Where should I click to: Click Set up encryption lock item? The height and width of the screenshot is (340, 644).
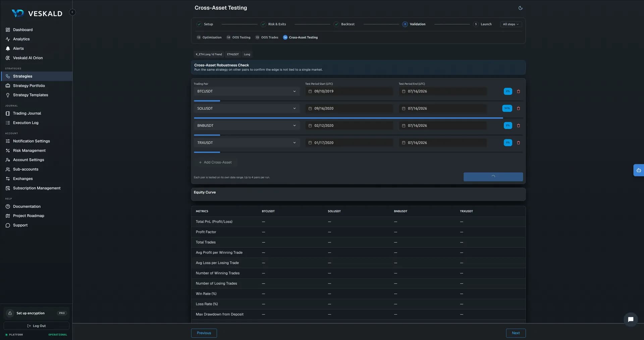click(x=36, y=313)
